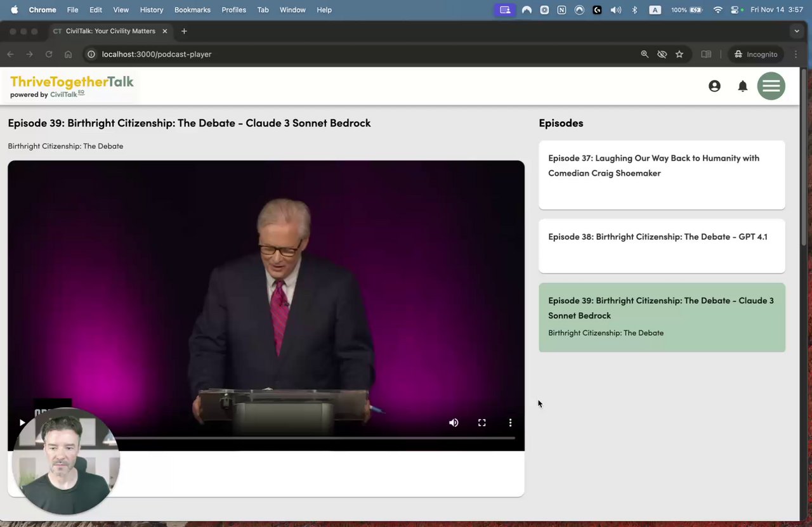The image size is (812, 527).
Task: Open a new tab with plus button
Action: 184,31
